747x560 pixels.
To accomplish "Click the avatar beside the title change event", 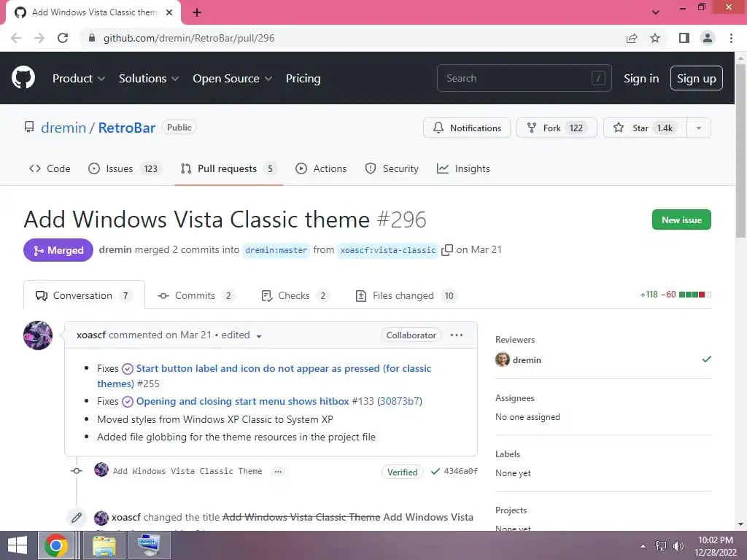I will click(x=101, y=518).
